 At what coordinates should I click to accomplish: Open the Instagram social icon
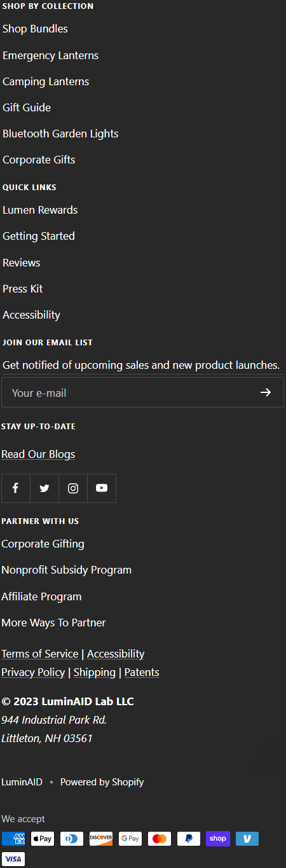73,488
